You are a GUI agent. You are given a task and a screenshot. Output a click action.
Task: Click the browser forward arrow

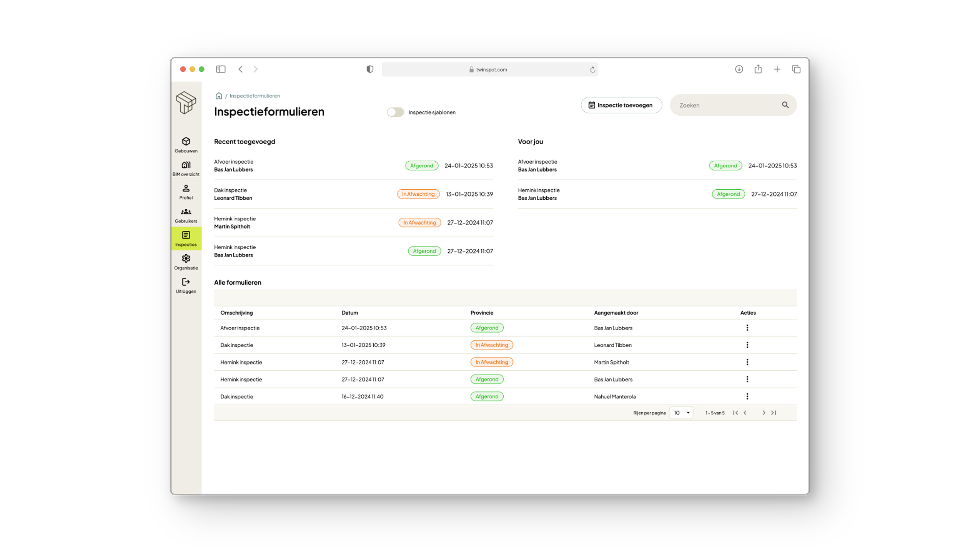pos(256,69)
